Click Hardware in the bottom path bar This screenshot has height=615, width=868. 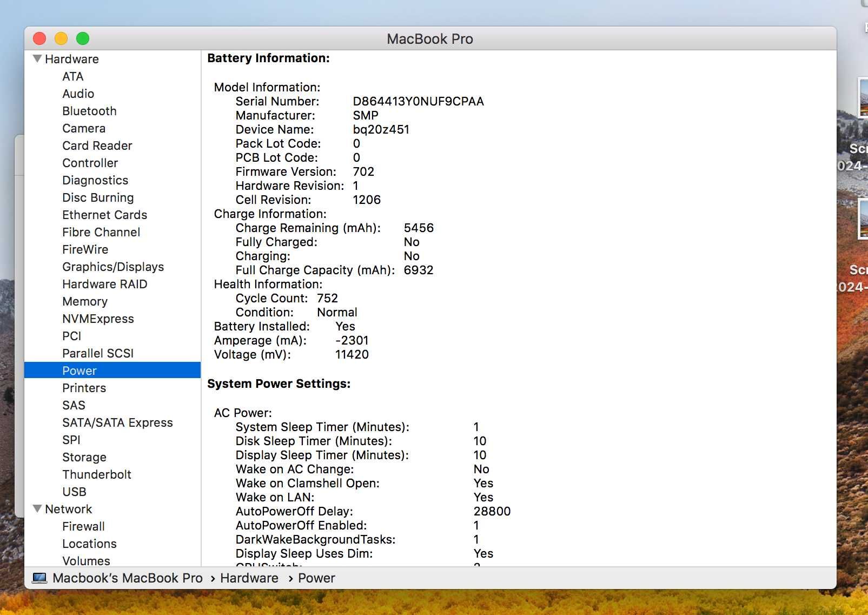pos(249,578)
